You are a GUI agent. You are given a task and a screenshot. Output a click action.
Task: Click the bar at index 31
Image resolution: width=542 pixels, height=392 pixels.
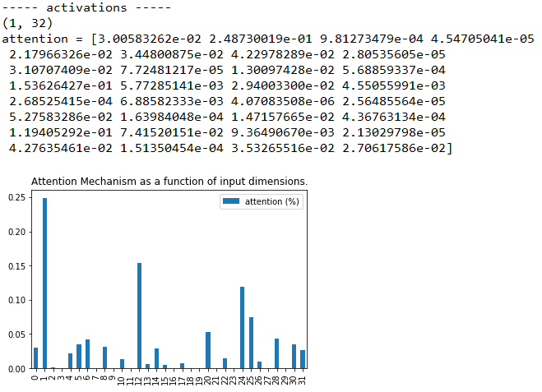[x=303, y=359]
